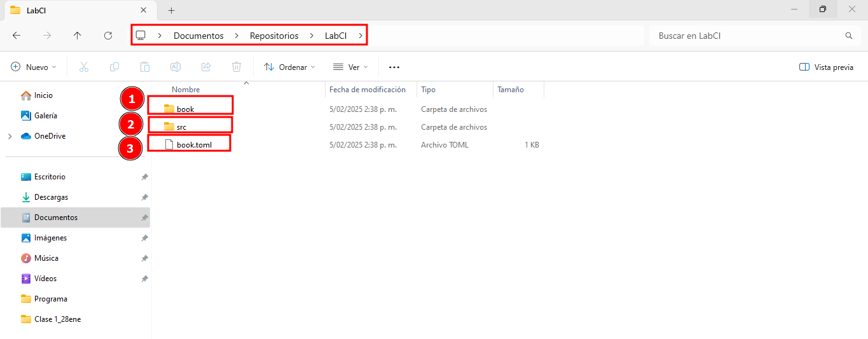The height and width of the screenshot is (339, 868).
Task: Expand the OneDrive tree node
Action: pyautogui.click(x=9, y=136)
